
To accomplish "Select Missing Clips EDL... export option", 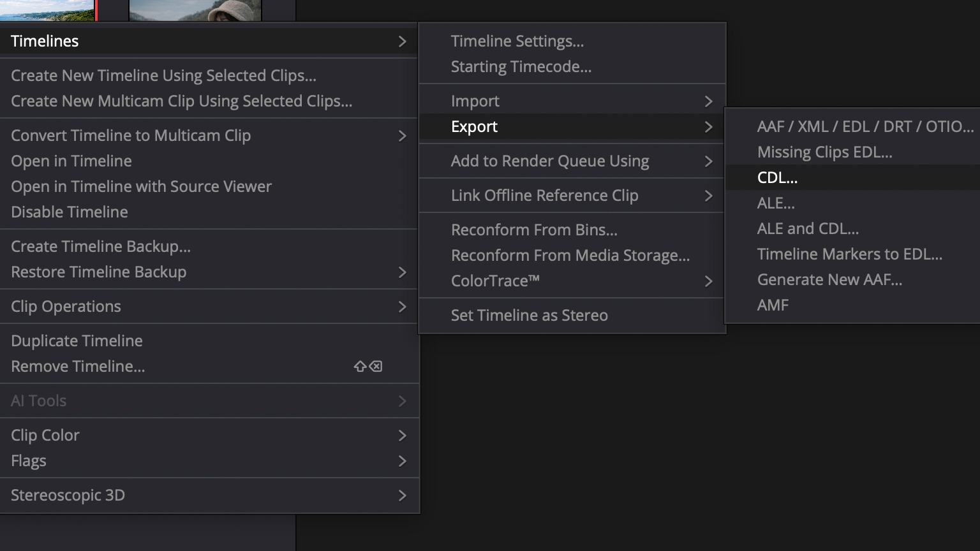I will [x=824, y=152].
